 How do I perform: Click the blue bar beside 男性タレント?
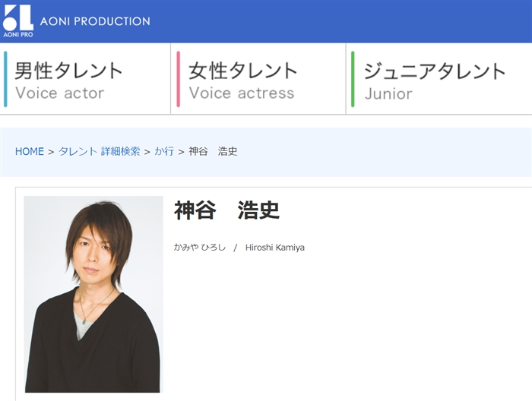[5, 80]
